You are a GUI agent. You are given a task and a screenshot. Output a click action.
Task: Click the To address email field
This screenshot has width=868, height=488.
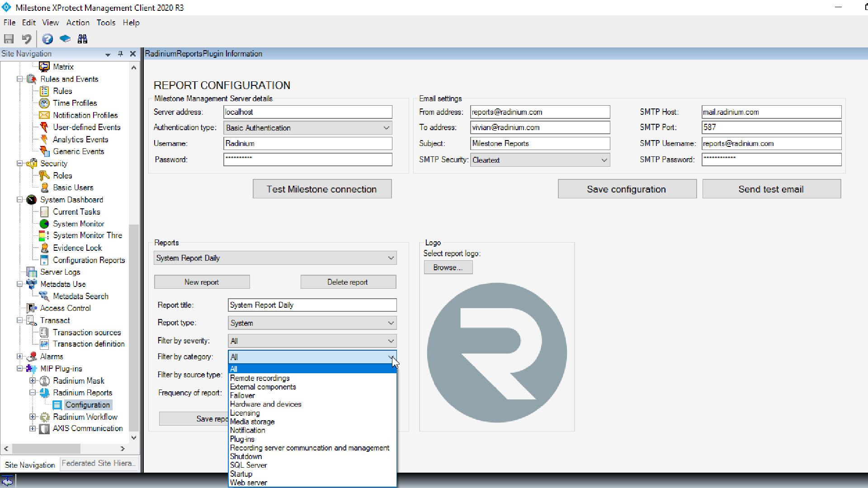(x=540, y=127)
